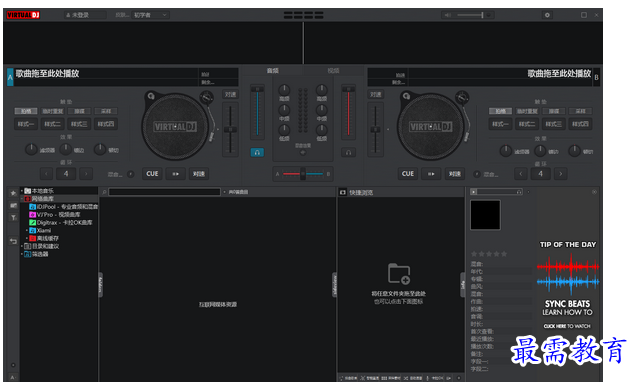This screenshot has width=635, height=382.
Task: Select 样式三 pad on deck A
Action: point(79,124)
